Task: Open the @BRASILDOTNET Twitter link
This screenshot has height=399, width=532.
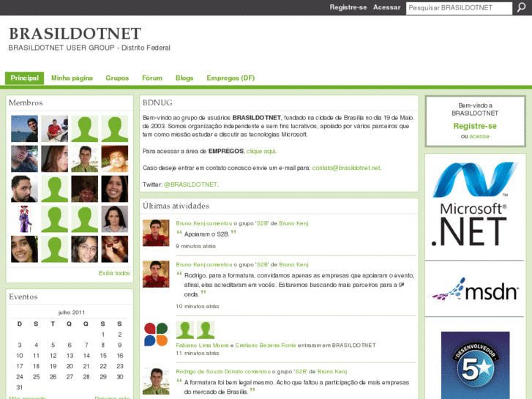Action: click(x=190, y=184)
